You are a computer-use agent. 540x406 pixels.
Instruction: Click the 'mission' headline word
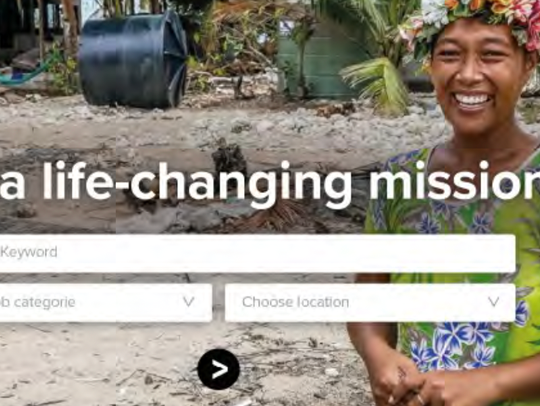coord(454,180)
